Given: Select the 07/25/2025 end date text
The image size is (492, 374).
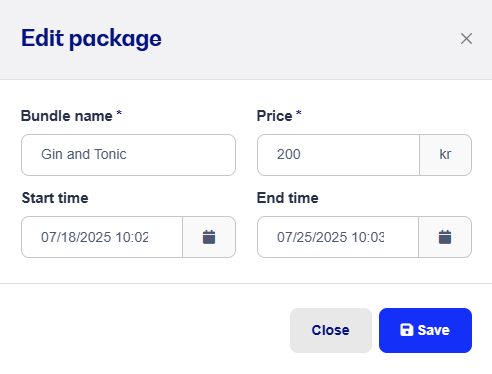Looking at the screenshot, I should [x=312, y=237].
